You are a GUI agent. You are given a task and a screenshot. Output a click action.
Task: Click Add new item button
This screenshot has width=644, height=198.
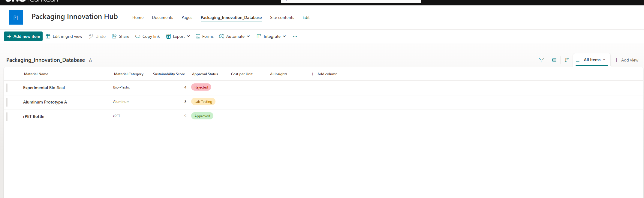[x=23, y=36]
